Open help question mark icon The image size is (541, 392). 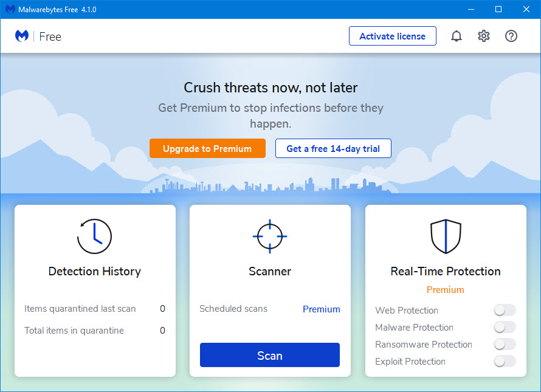pos(511,36)
